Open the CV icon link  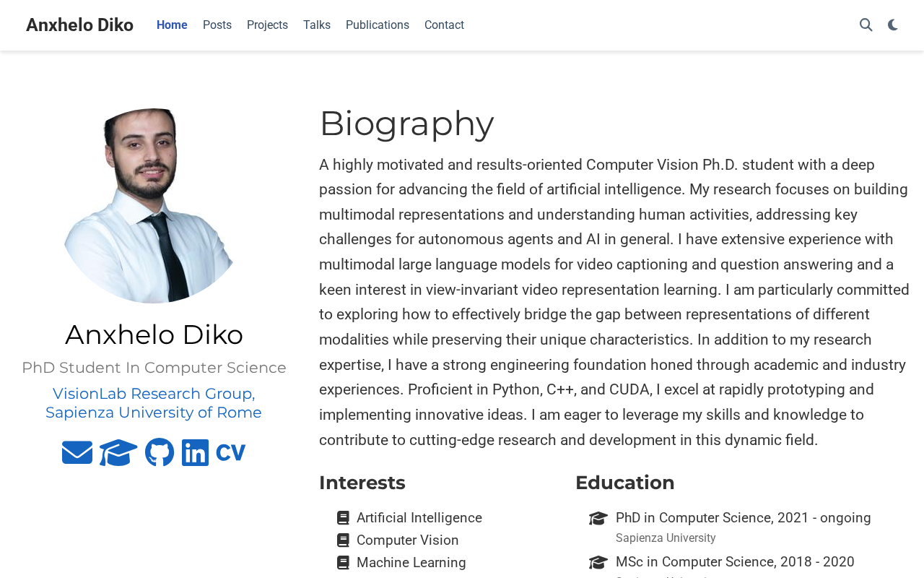point(231,453)
